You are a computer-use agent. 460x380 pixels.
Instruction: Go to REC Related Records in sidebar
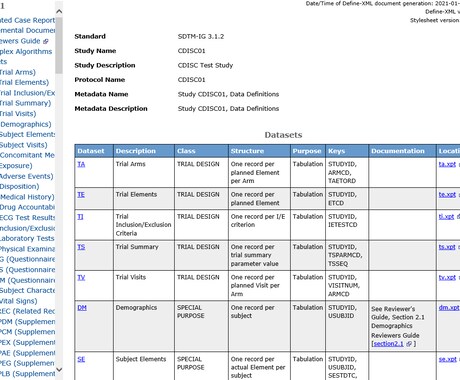coord(27,311)
